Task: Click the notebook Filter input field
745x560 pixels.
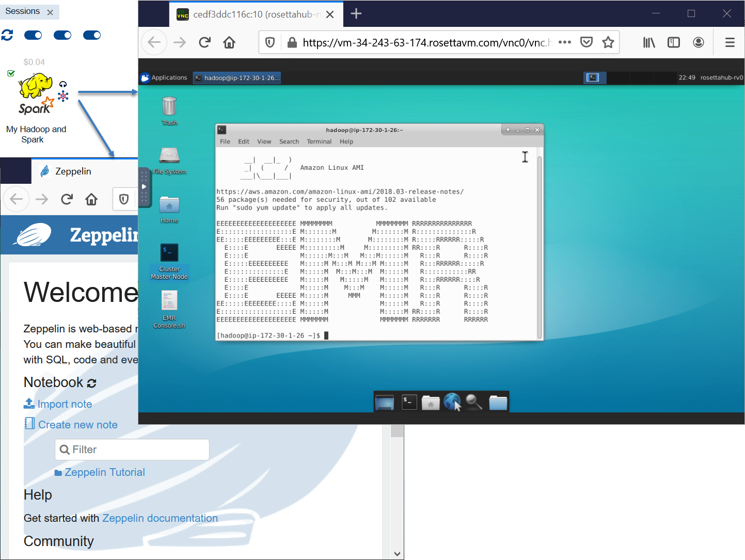Action: click(132, 450)
